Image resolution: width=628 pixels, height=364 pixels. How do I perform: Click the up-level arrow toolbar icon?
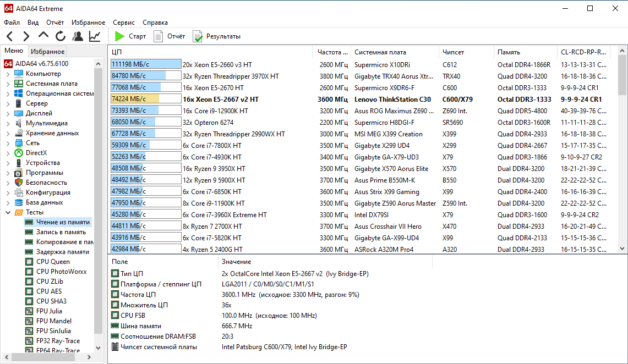(x=43, y=36)
